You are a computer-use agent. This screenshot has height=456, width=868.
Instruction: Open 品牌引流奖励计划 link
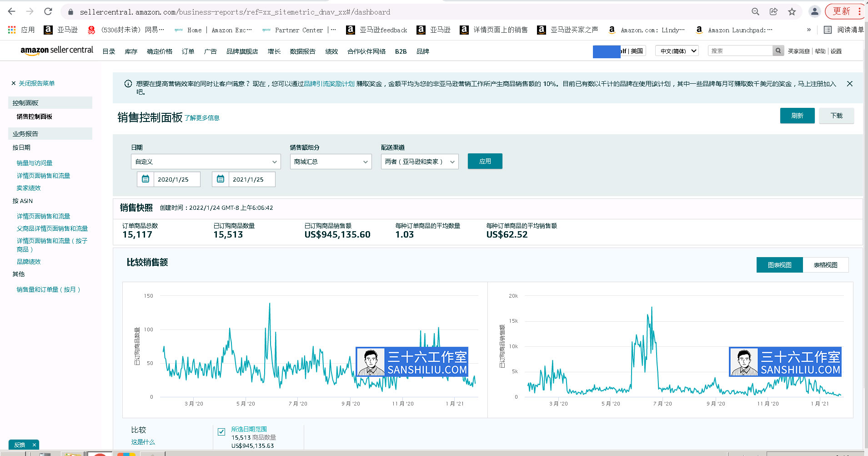(x=329, y=84)
